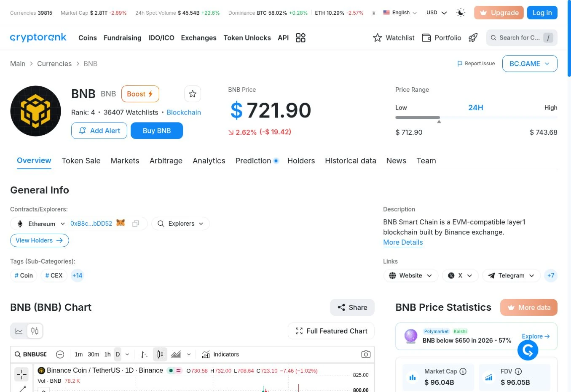Select area chart style icon
Screen dimensions: 571x392
coord(176,355)
